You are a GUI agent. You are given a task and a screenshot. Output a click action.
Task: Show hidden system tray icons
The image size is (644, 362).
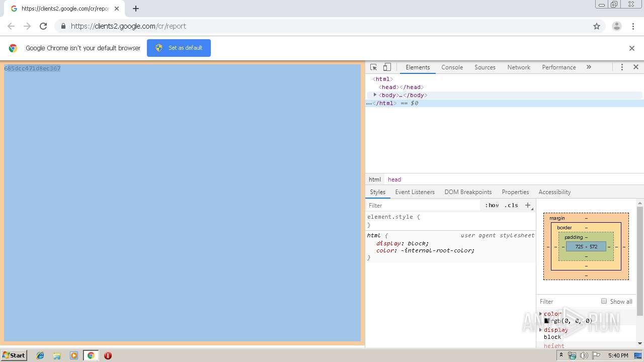[x=561, y=355]
